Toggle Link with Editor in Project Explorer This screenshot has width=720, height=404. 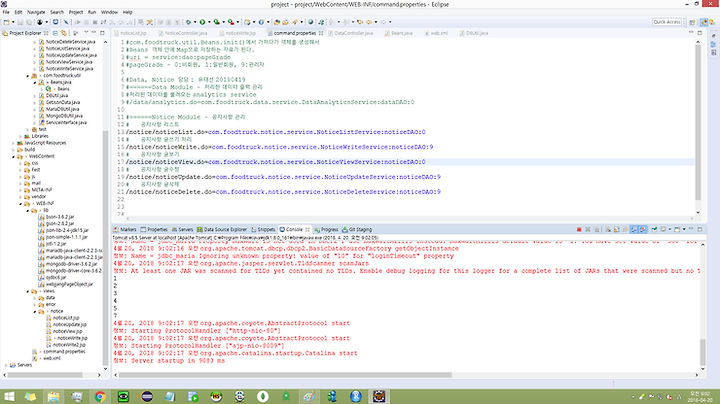[x=64, y=33]
